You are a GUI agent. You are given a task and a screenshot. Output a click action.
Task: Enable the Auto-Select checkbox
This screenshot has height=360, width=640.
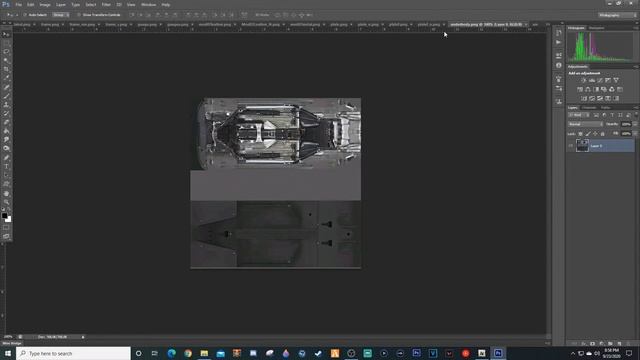pos(25,15)
